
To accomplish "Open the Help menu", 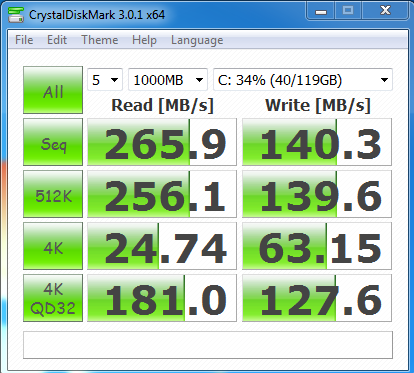I will (x=144, y=40).
